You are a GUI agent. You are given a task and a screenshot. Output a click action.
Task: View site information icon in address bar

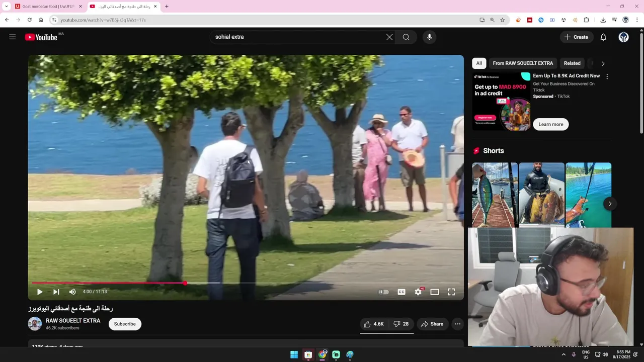pos(54,20)
